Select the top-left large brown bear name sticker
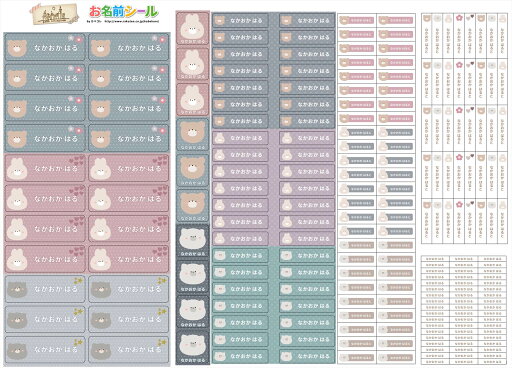512x368 pixels. pyautogui.click(x=45, y=47)
